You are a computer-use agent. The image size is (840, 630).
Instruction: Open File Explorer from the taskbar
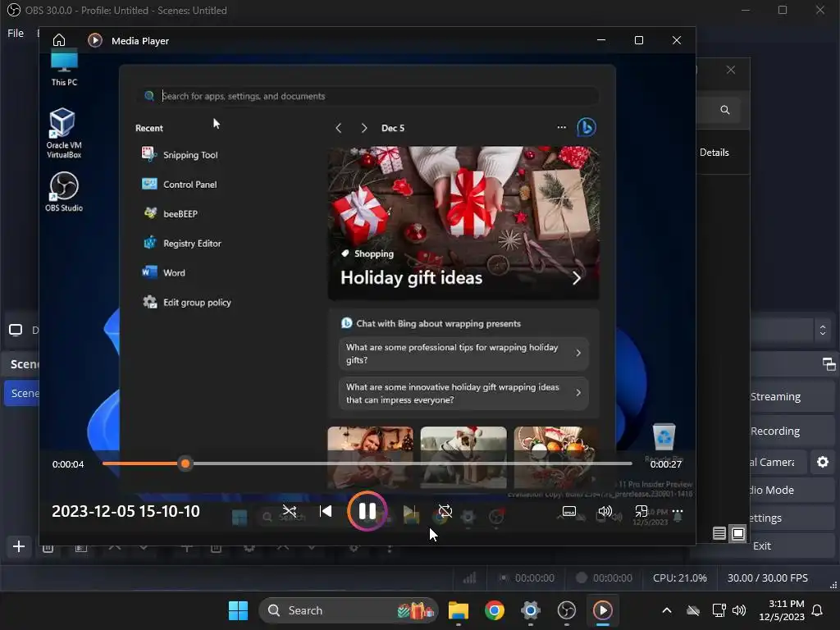coord(459,610)
